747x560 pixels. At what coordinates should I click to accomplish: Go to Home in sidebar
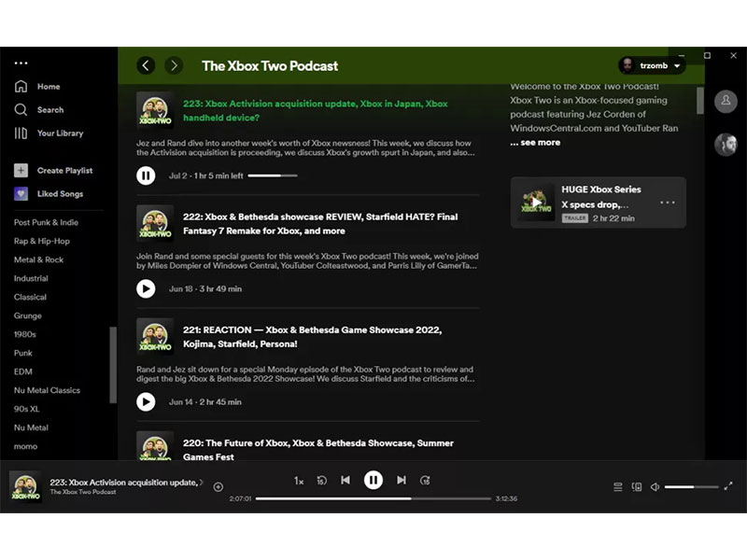coord(37,86)
